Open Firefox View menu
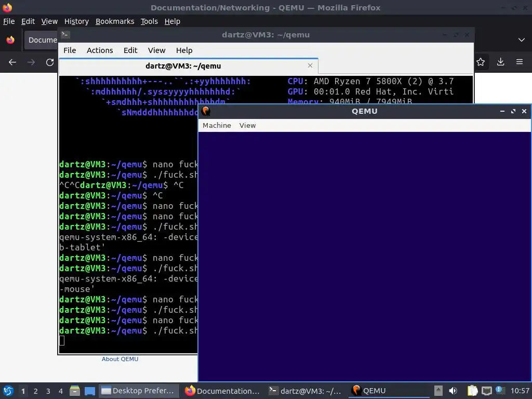 tap(49, 21)
